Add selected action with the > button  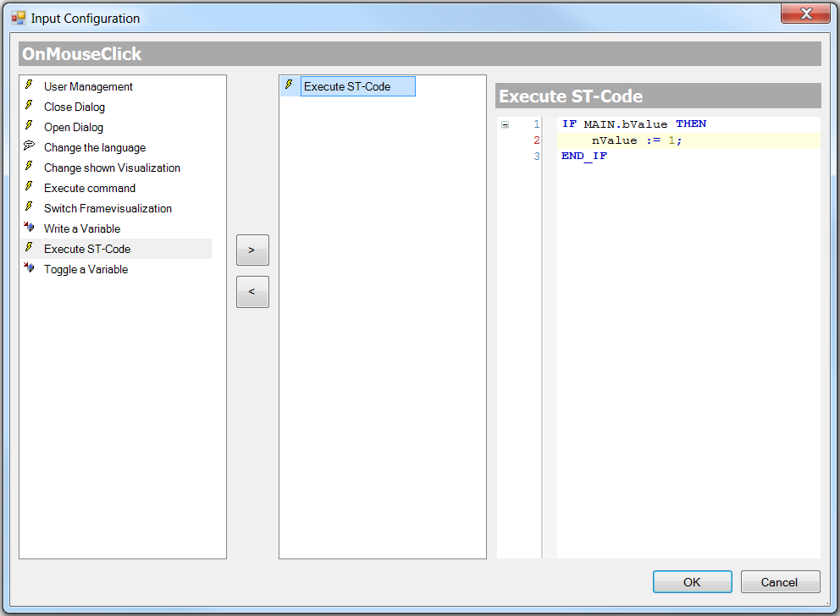pos(252,250)
